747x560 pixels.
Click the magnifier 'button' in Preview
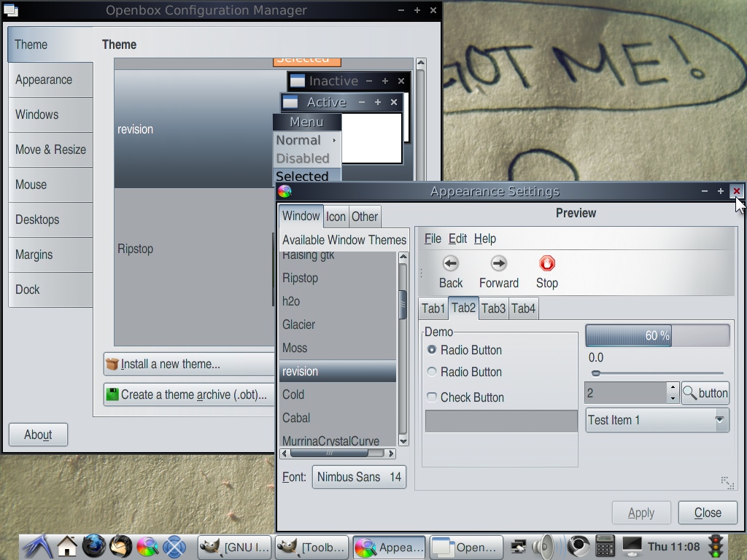[705, 393]
